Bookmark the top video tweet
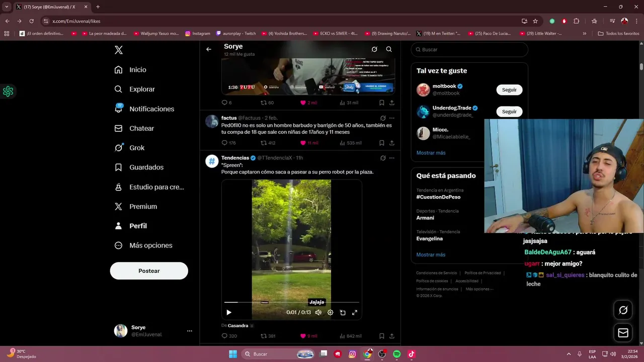This screenshot has width=644, height=362. 382,103
